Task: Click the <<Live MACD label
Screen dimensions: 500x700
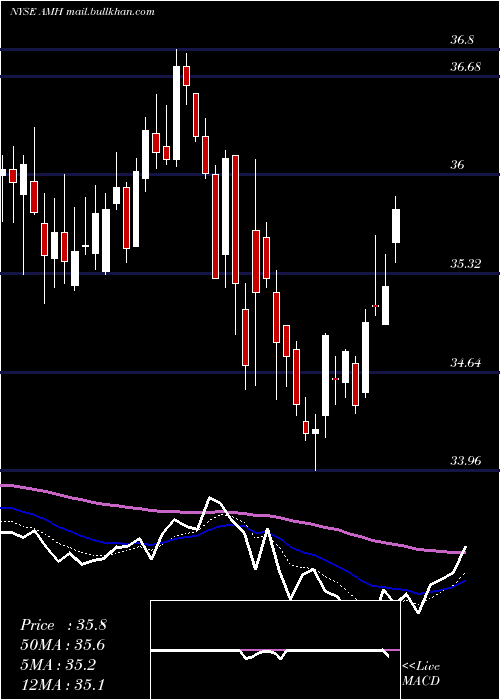Action: point(421,673)
